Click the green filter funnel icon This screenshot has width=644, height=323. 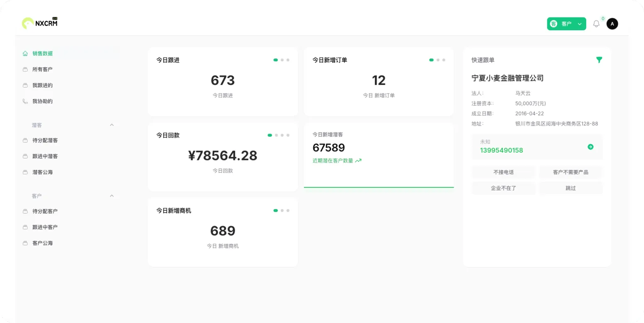coord(599,60)
